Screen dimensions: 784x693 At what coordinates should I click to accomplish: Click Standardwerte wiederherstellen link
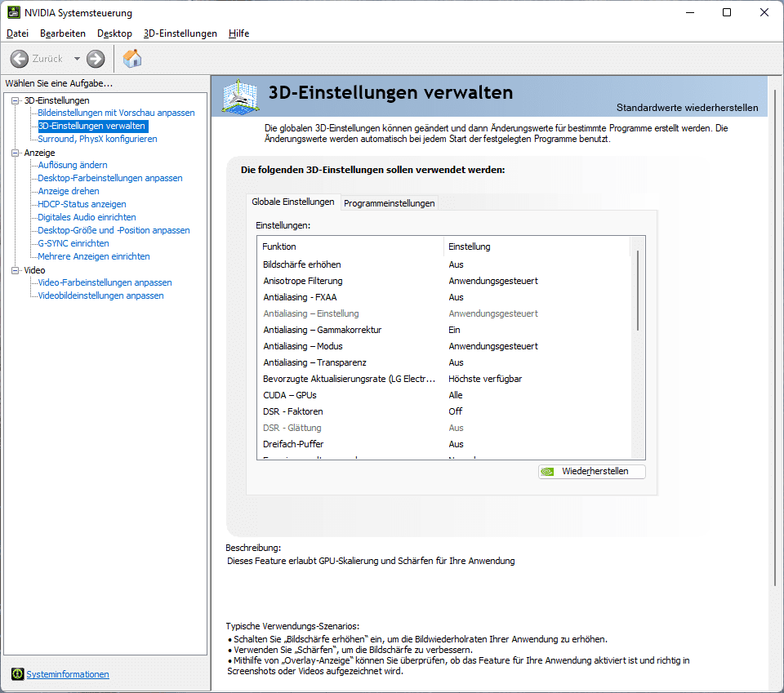coord(687,108)
